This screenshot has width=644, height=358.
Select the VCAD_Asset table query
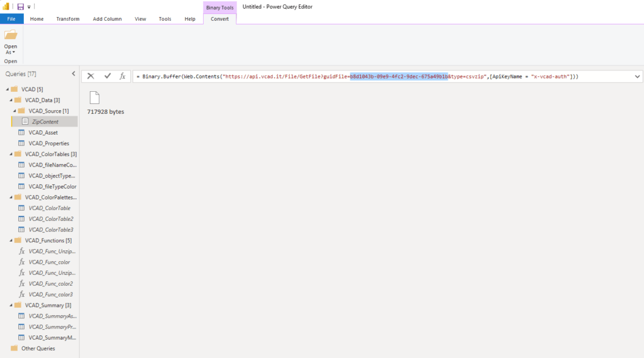[x=43, y=132]
